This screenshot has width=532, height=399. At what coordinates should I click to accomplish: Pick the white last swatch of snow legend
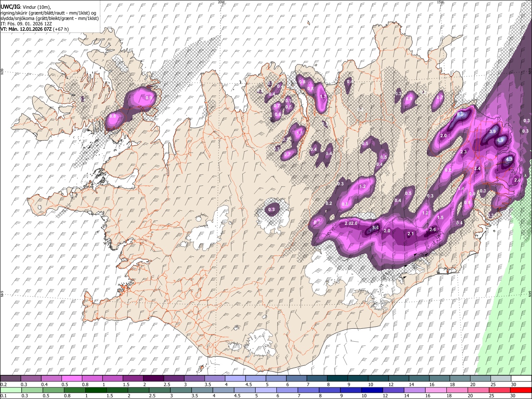click(x=521, y=379)
